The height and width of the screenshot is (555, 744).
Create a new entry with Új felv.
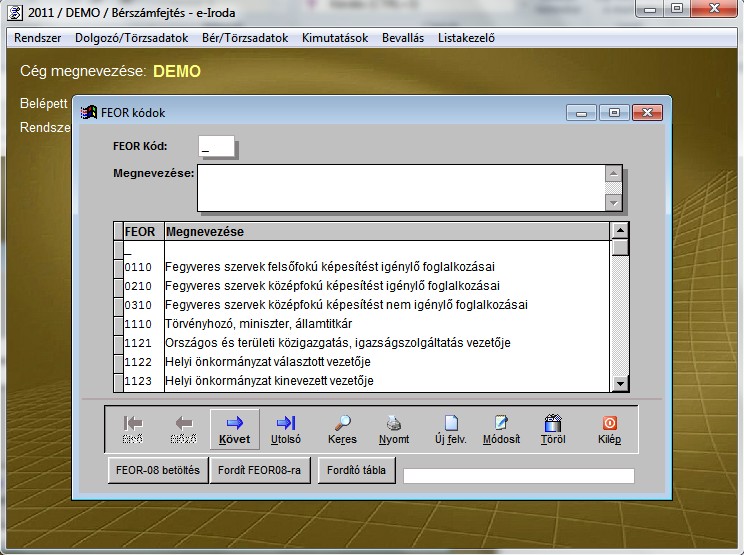(450, 428)
